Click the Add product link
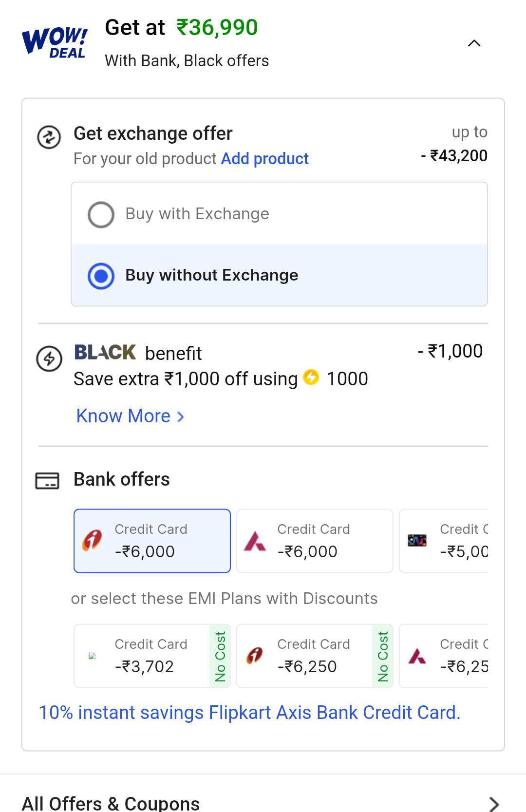This screenshot has height=812, width=526. click(x=265, y=159)
